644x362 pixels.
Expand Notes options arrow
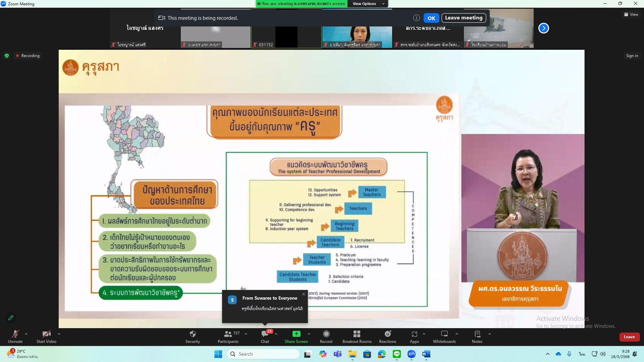pyautogui.click(x=490, y=334)
